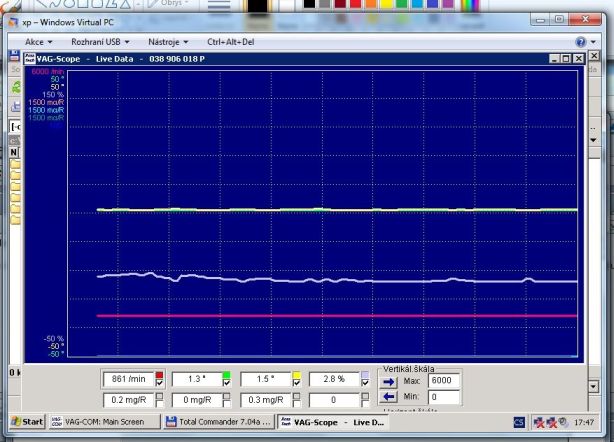Open the Nástroje menu
Image resolution: width=614 pixels, height=442 pixels.
point(168,42)
